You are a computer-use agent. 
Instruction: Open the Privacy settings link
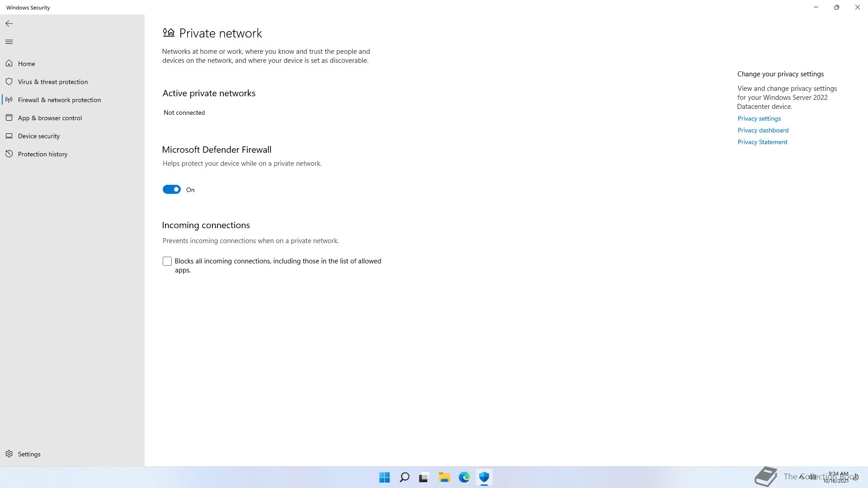pyautogui.click(x=759, y=118)
